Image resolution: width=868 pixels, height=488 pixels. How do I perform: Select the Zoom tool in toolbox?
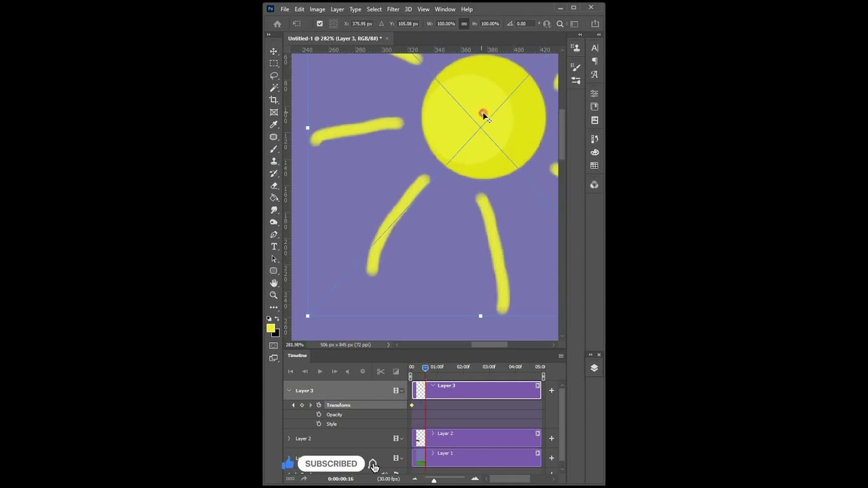(274, 295)
